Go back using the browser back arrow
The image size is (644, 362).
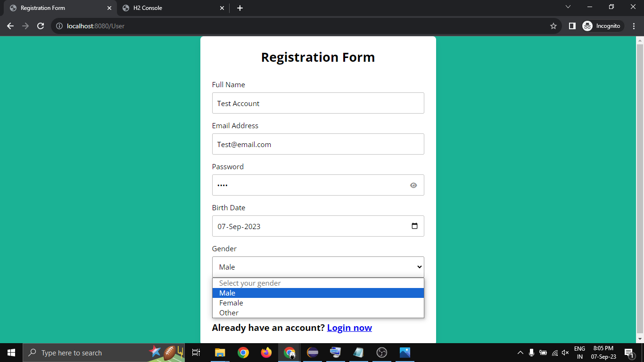[x=10, y=26]
